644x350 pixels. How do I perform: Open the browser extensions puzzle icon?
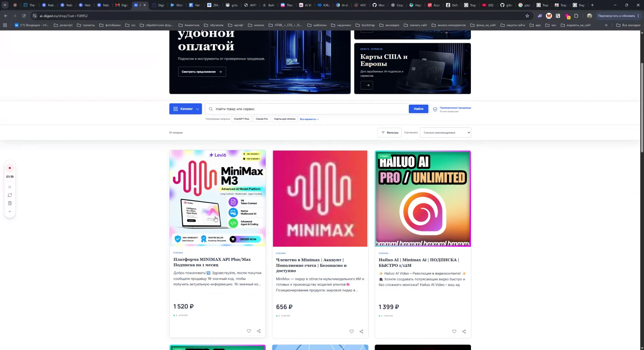pyautogui.click(x=576, y=16)
